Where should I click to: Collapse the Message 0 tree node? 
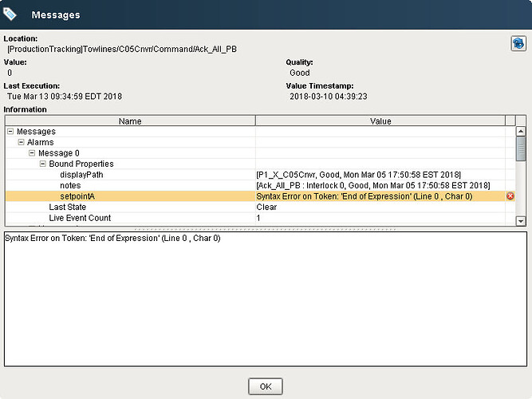coord(32,152)
